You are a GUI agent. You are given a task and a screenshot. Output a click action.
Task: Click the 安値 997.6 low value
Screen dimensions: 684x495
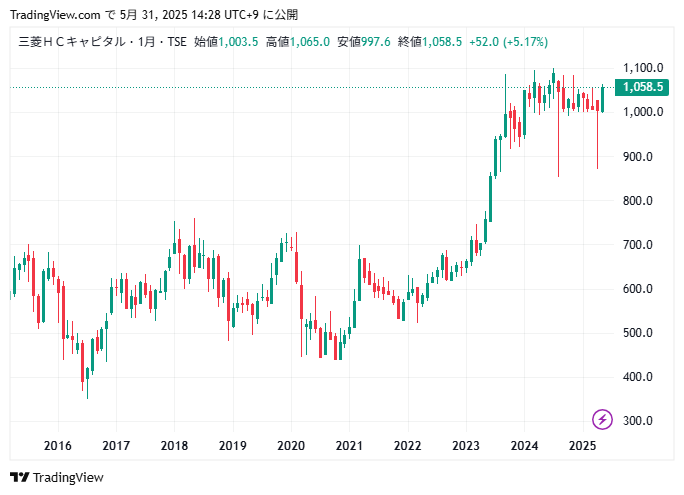(x=364, y=42)
